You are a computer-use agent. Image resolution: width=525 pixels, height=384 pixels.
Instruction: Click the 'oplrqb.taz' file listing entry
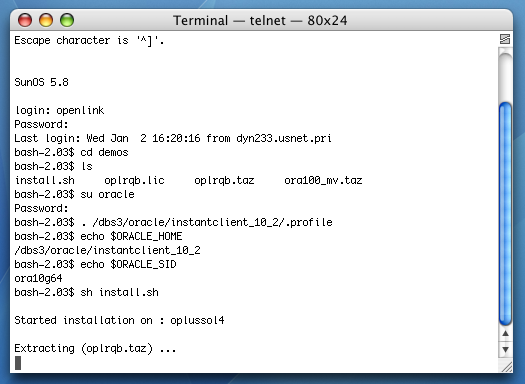point(224,180)
